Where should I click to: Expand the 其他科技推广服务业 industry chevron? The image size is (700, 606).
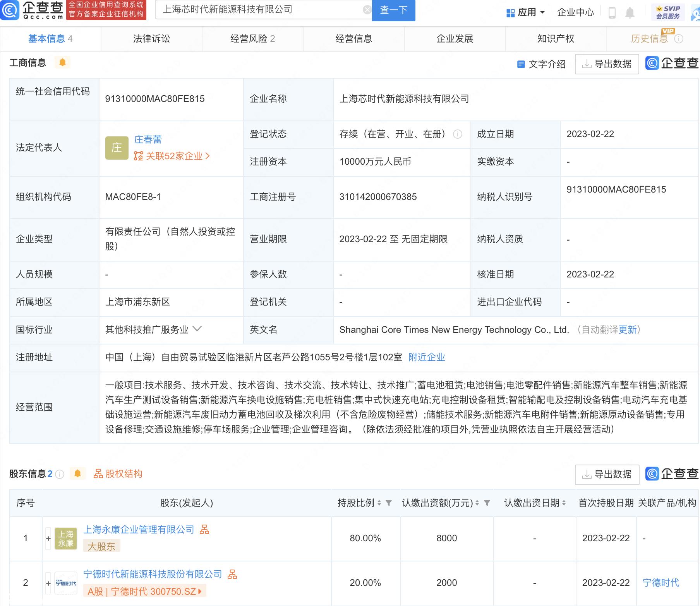[197, 329]
